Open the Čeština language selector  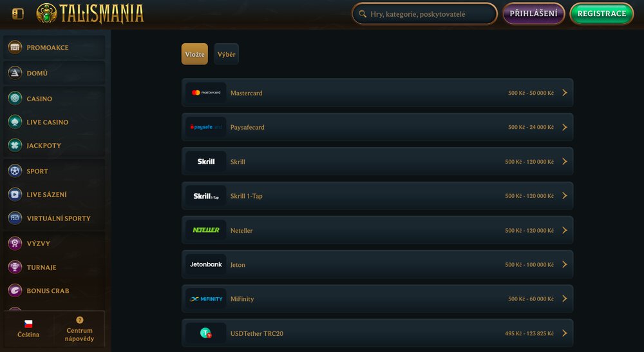pyautogui.click(x=28, y=329)
